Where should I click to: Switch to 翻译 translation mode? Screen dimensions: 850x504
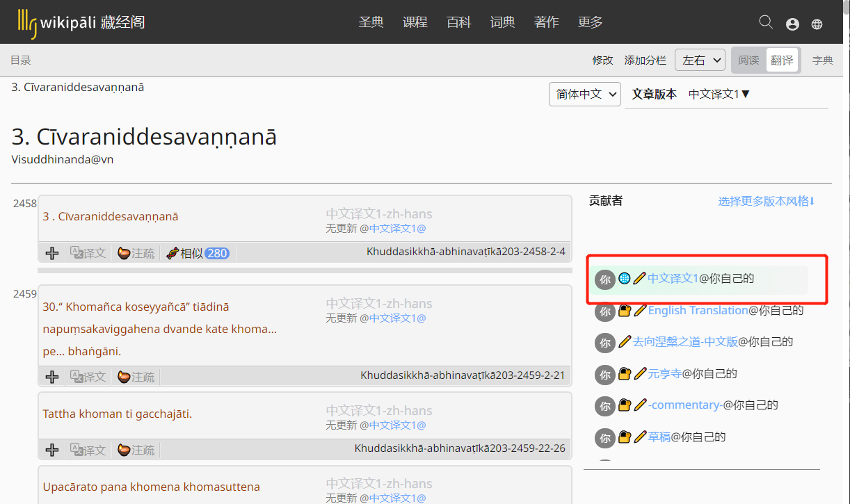coord(783,60)
